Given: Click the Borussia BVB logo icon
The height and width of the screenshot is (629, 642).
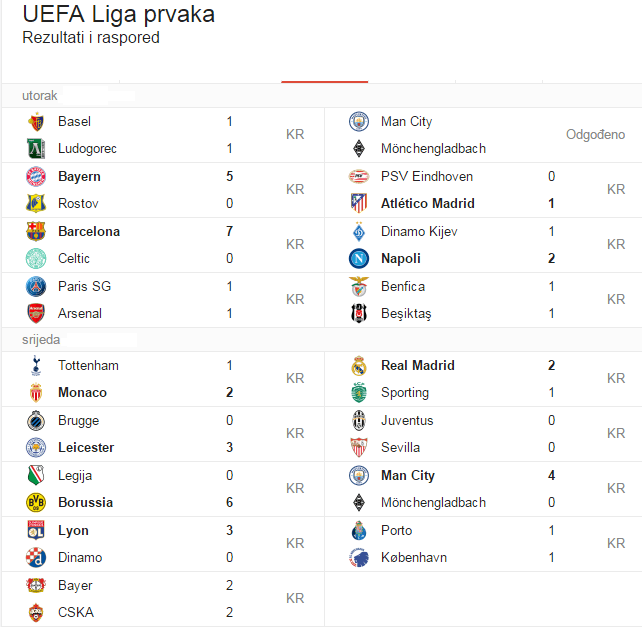Looking at the screenshot, I should click(36, 502).
